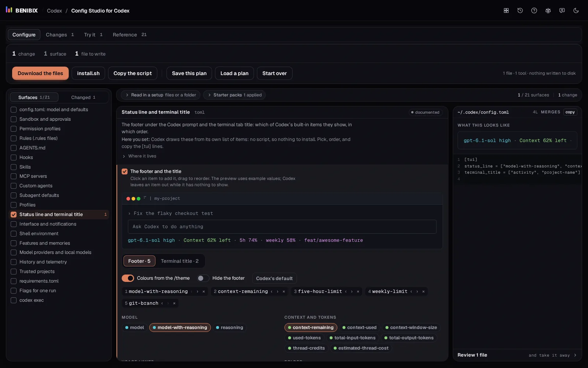Toggle Colours from the /theme switch
Screen dimensions: 588x368
pos(128,278)
